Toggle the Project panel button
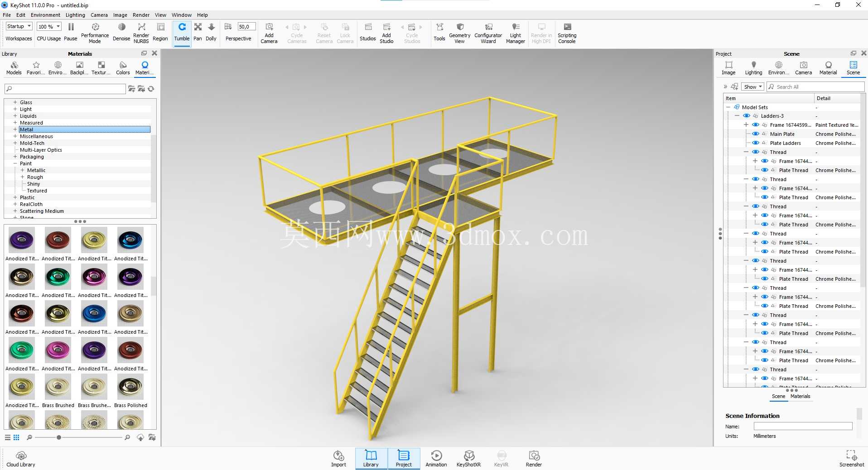868x470 pixels. tap(404, 459)
